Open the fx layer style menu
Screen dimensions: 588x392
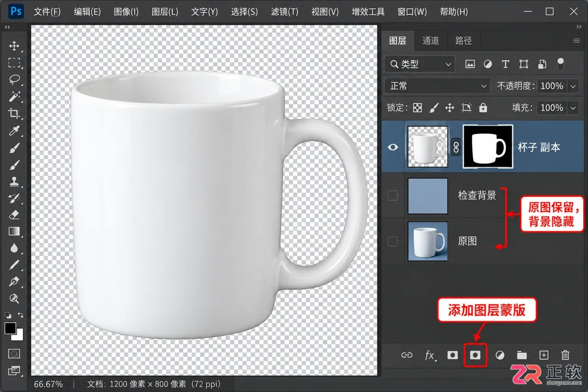[430, 355]
